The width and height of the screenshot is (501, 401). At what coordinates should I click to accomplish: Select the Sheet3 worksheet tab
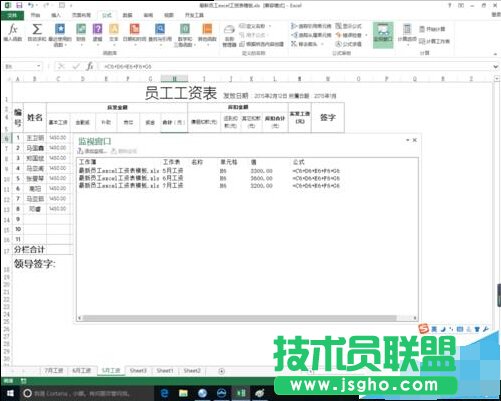pos(138,370)
